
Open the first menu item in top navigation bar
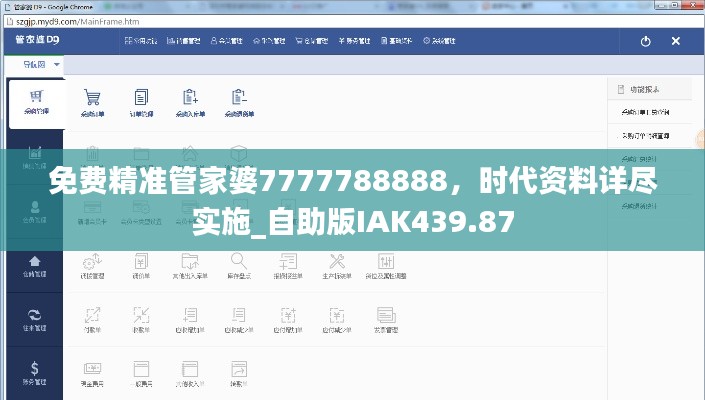pos(139,41)
